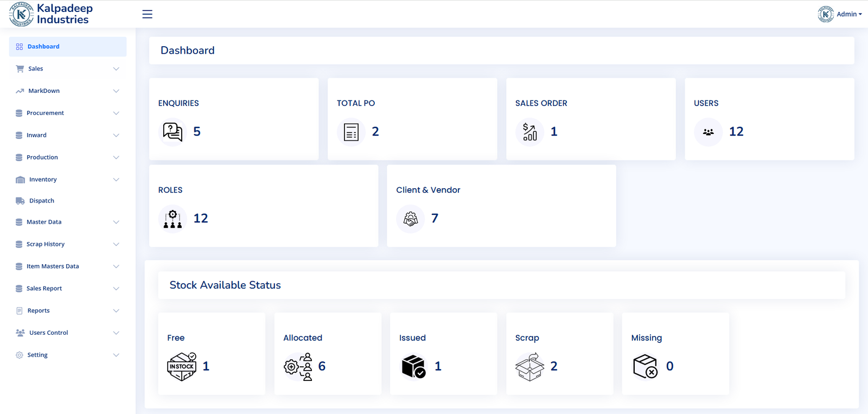
Task: Expand the Inventory section in sidebar
Action: click(67, 180)
